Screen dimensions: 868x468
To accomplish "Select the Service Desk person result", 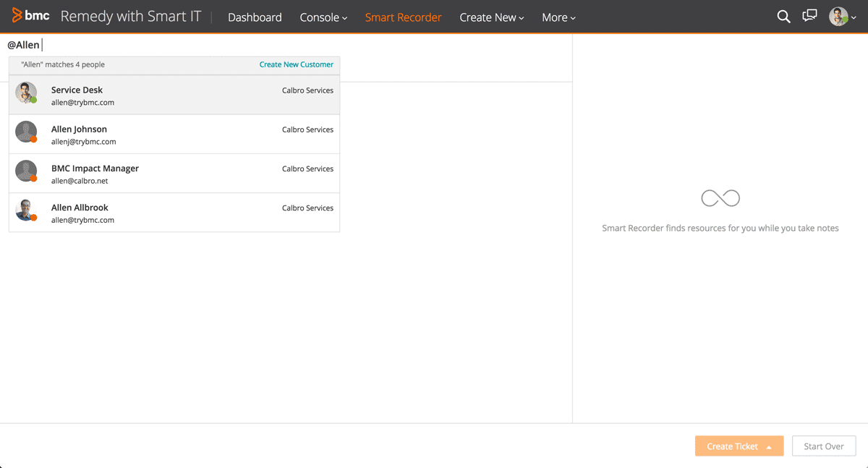I will pyautogui.click(x=174, y=95).
